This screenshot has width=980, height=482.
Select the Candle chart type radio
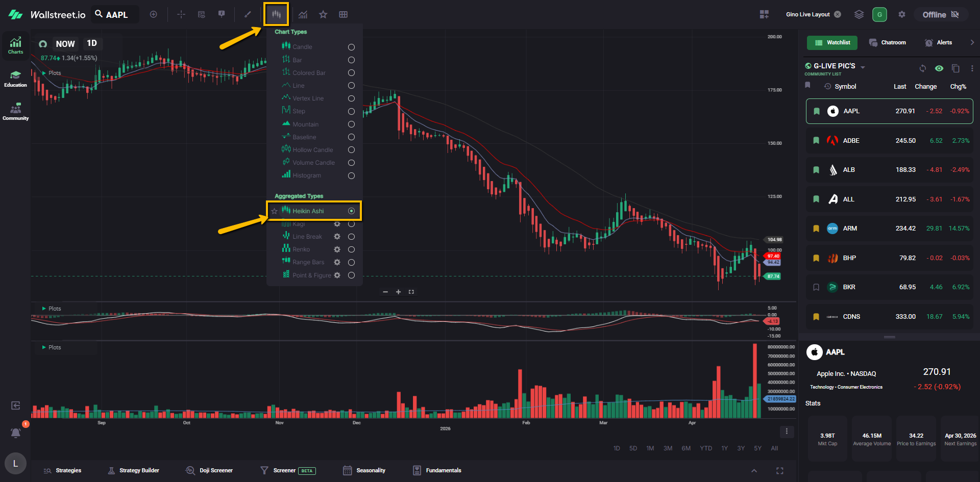click(351, 47)
